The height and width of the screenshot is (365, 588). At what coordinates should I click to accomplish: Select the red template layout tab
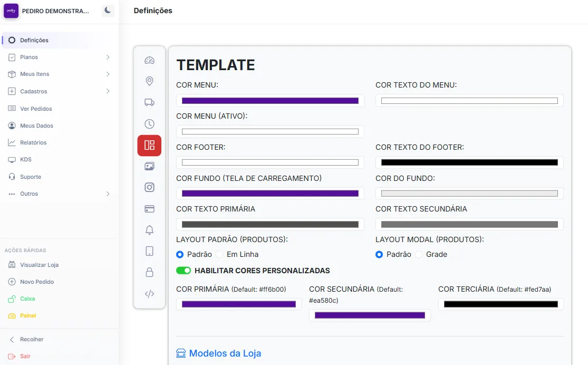pos(149,145)
